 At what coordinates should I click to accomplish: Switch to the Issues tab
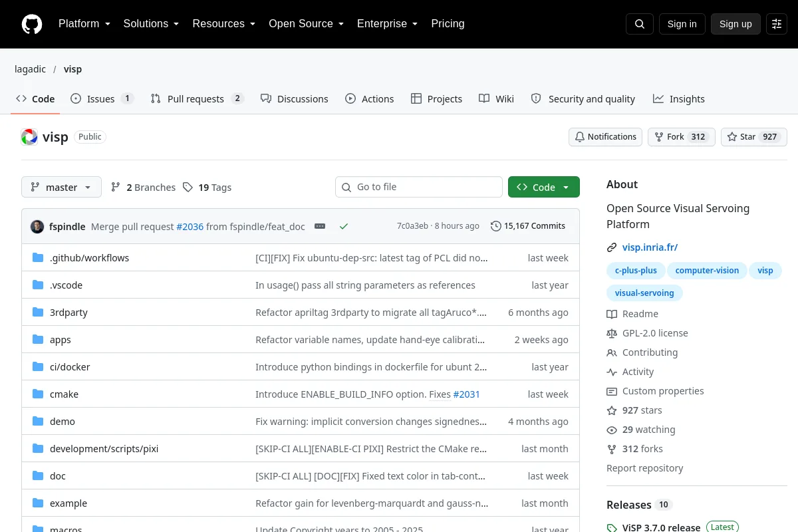(x=102, y=98)
